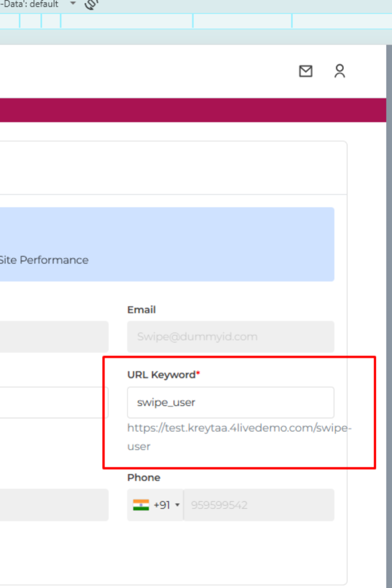
Task: Click the small arrow beside +91
Action: (x=177, y=505)
